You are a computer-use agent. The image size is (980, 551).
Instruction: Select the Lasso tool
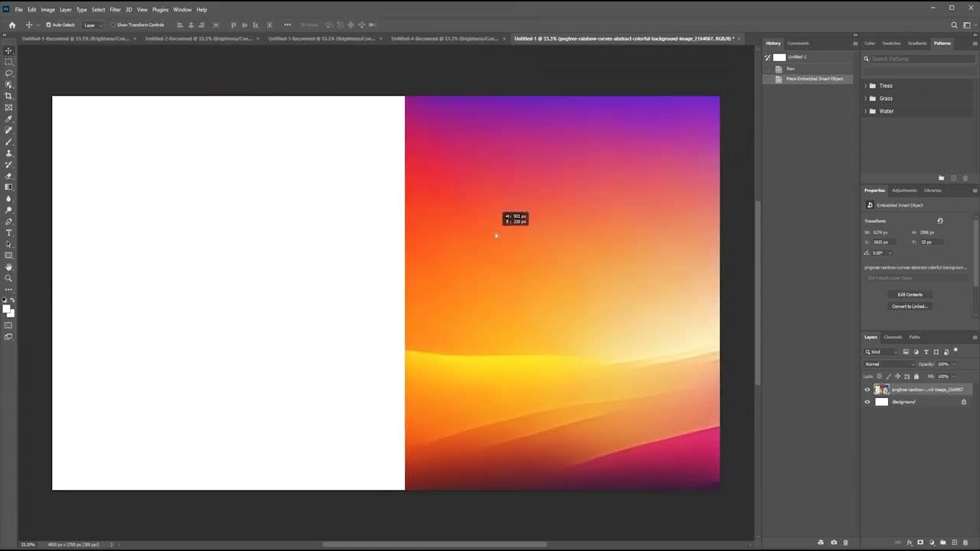tap(8, 73)
